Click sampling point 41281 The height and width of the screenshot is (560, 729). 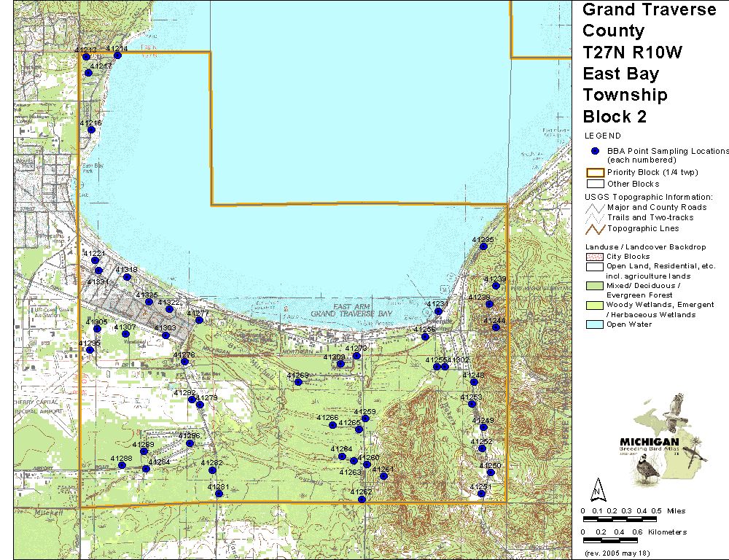(219, 494)
